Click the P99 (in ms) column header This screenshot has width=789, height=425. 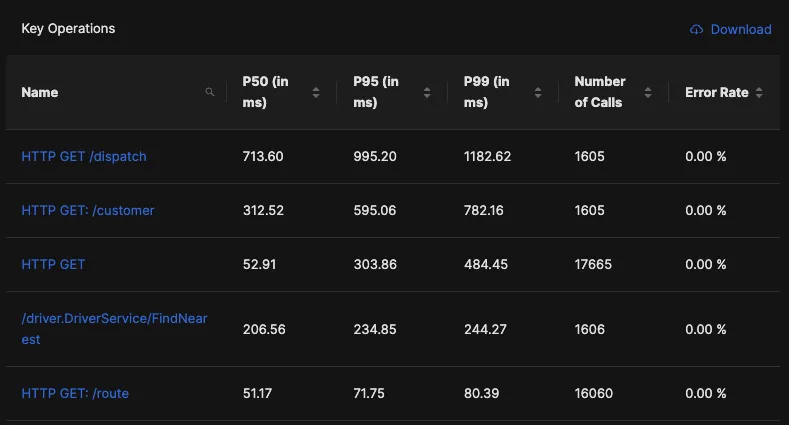[487, 92]
